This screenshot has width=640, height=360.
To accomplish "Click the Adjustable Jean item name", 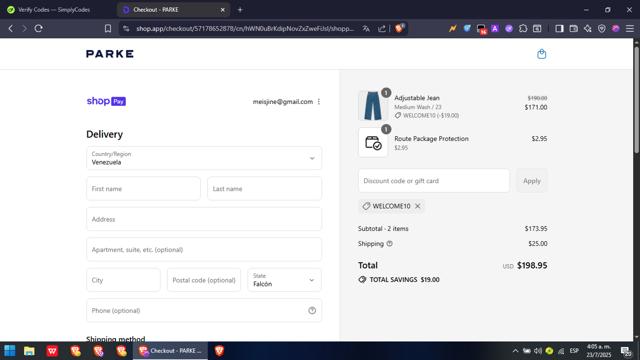I will click(417, 98).
